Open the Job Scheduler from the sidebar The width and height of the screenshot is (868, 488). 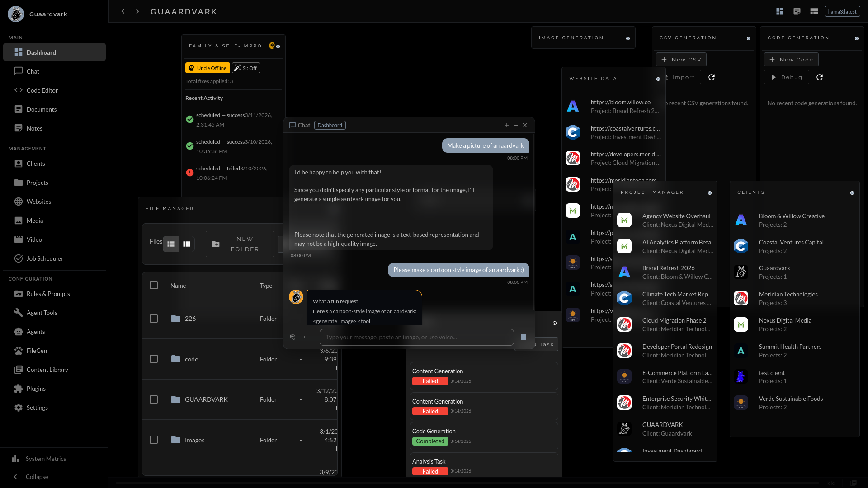[x=45, y=258]
